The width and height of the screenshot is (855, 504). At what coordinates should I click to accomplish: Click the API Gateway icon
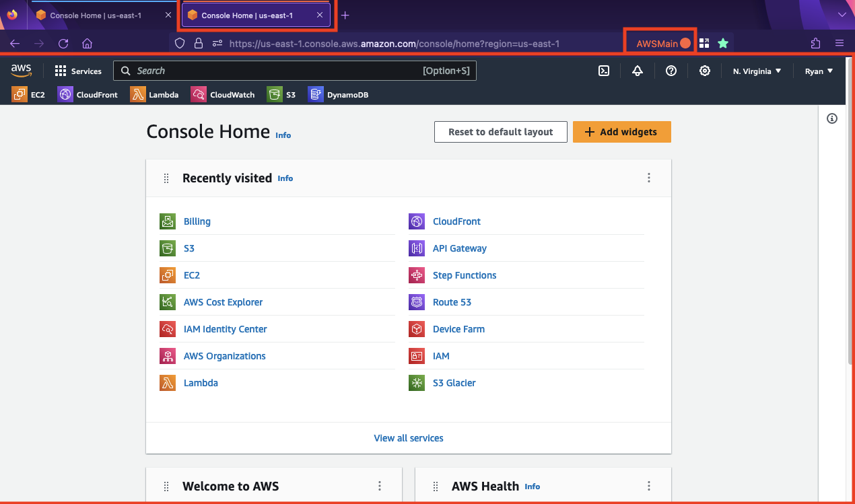point(417,248)
